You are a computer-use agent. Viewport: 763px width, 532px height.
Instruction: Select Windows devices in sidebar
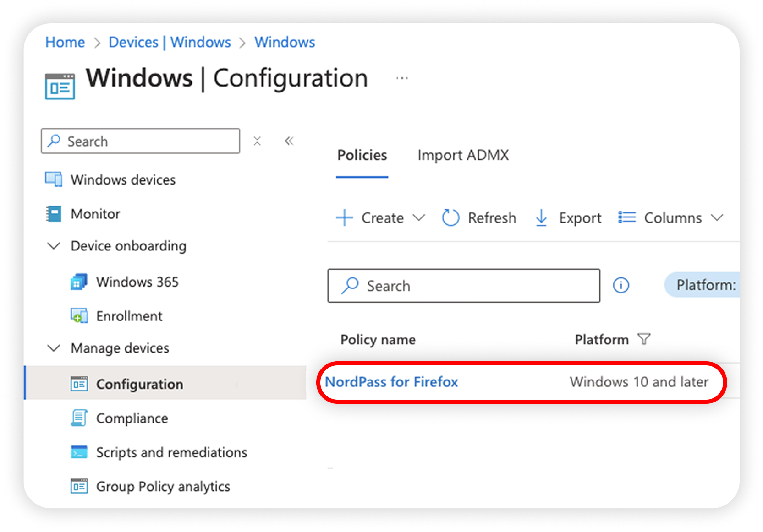pyautogui.click(x=123, y=179)
